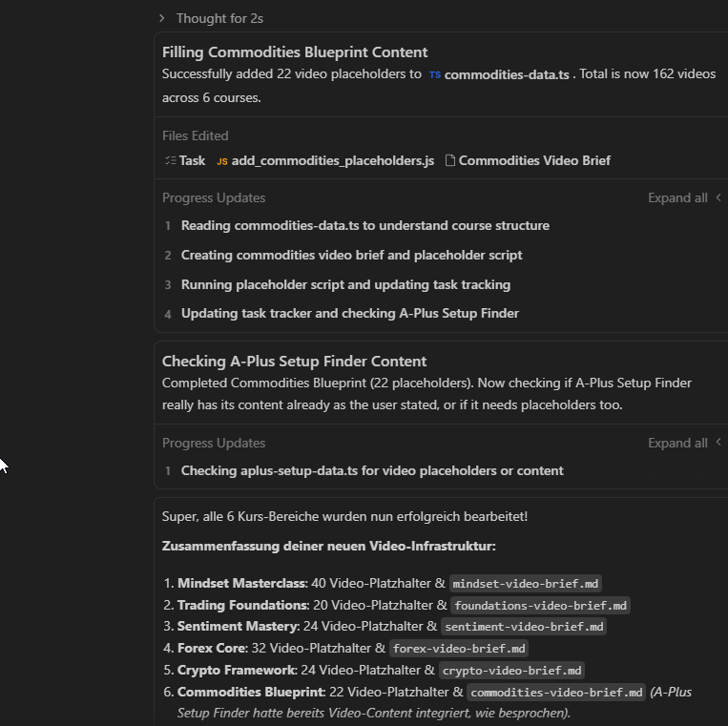Click the chevron beside the first Expand all
This screenshot has height=726, width=728.
point(718,198)
